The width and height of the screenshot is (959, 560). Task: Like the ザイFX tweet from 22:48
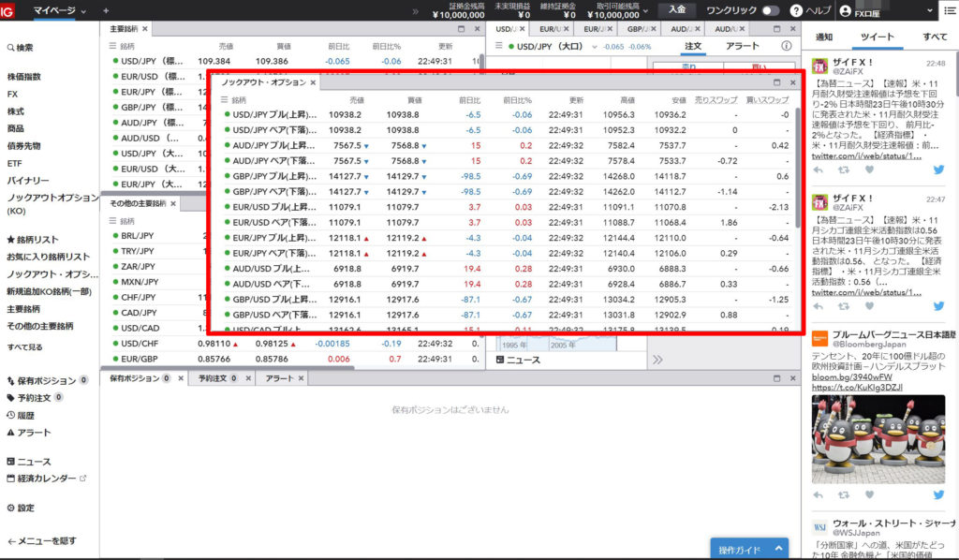tap(869, 169)
